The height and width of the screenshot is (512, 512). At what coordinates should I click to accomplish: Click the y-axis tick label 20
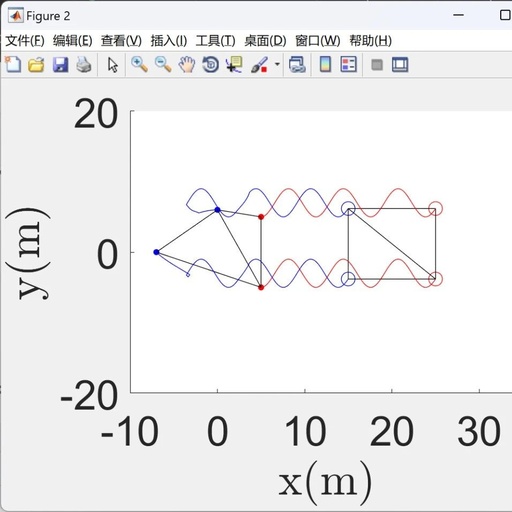[x=96, y=114]
